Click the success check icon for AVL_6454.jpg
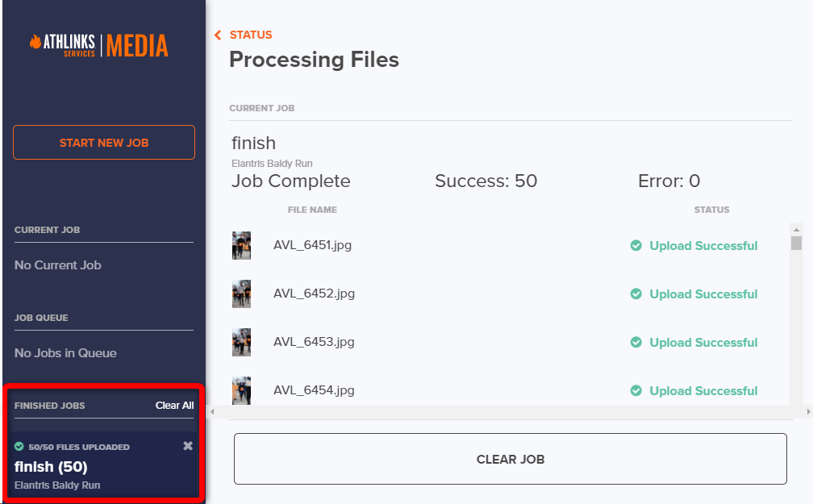 pyautogui.click(x=636, y=391)
